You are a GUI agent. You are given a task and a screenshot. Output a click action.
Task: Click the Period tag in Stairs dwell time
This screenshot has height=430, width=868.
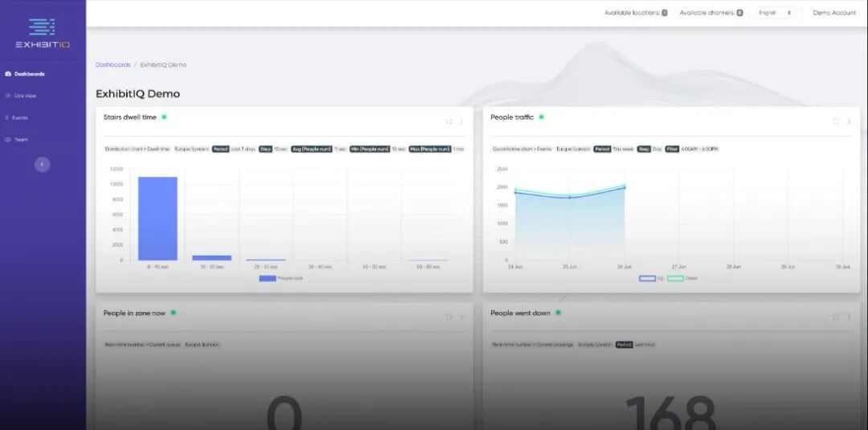[x=221, y=149]
